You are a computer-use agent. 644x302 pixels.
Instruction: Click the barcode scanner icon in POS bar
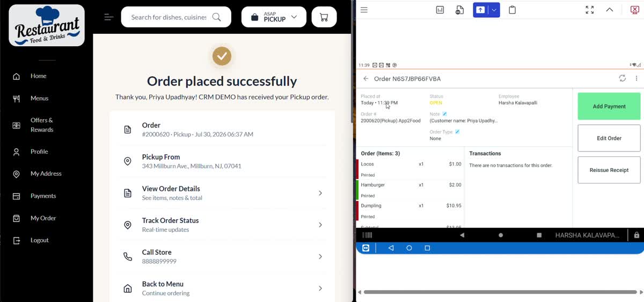point(368,235)
